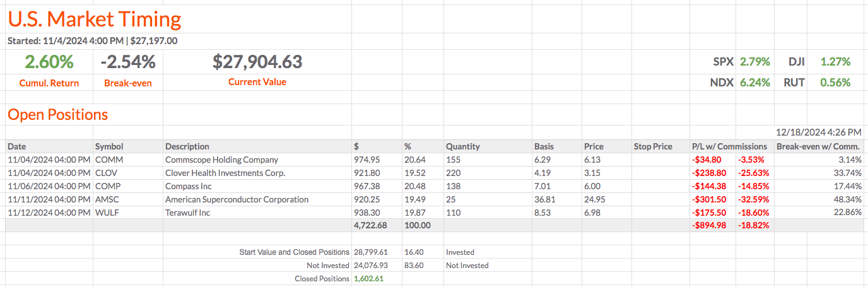Click CLOV loss percent -25.63%
Image resolution: width=868 pixels, height=287 pixels.
[x=753, y=173]
